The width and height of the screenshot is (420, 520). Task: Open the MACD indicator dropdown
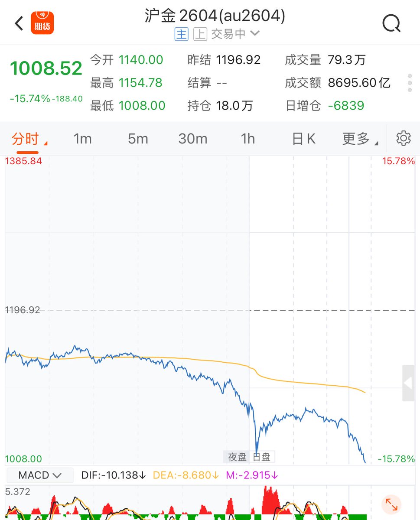click(x=39, y=475)
